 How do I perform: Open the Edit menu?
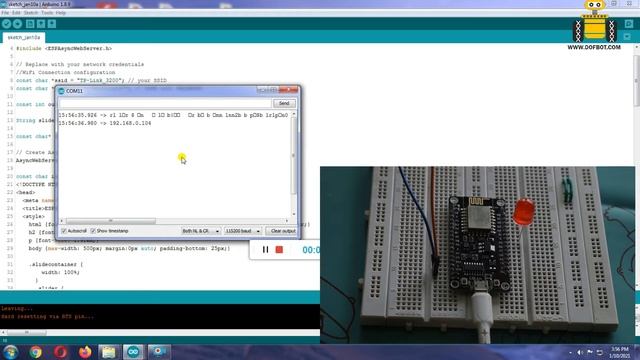tap(16, 13)
